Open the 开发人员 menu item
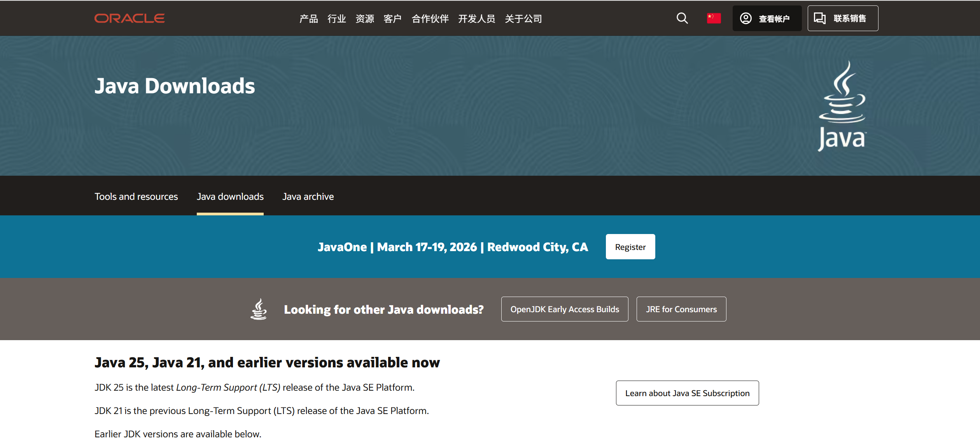 click(x=476, y=19)
